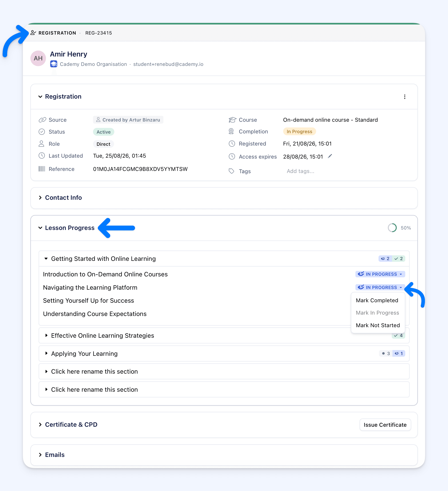Edit access expiry with pencil icon
Viewport: 448px width, 491px height.
330,156
